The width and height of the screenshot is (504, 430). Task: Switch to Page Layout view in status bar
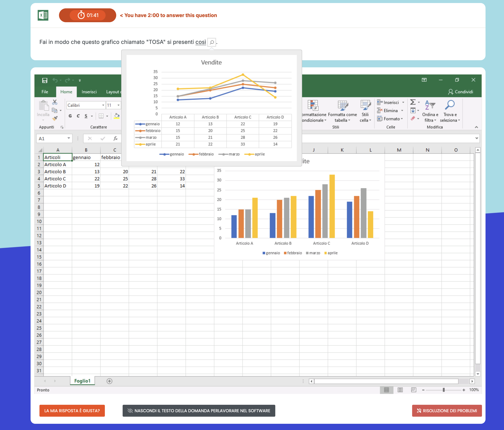tap(400, 390)
